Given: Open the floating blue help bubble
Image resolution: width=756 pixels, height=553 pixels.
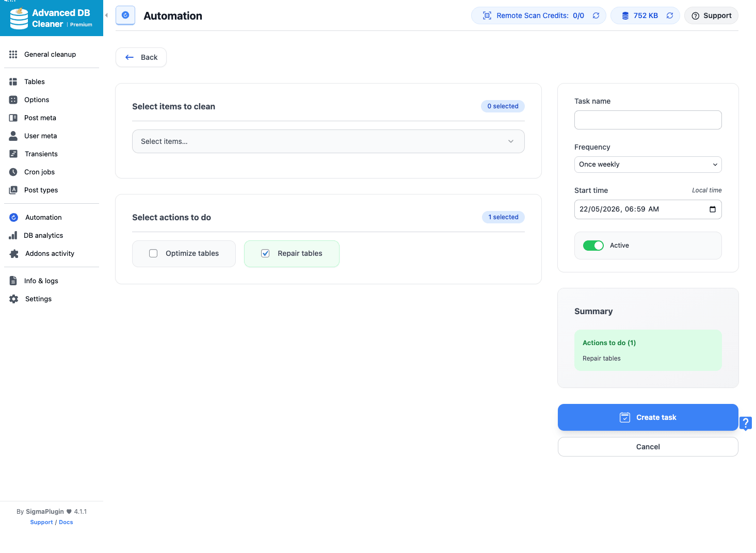Looking at the screenshot, I should pos(746,424).
